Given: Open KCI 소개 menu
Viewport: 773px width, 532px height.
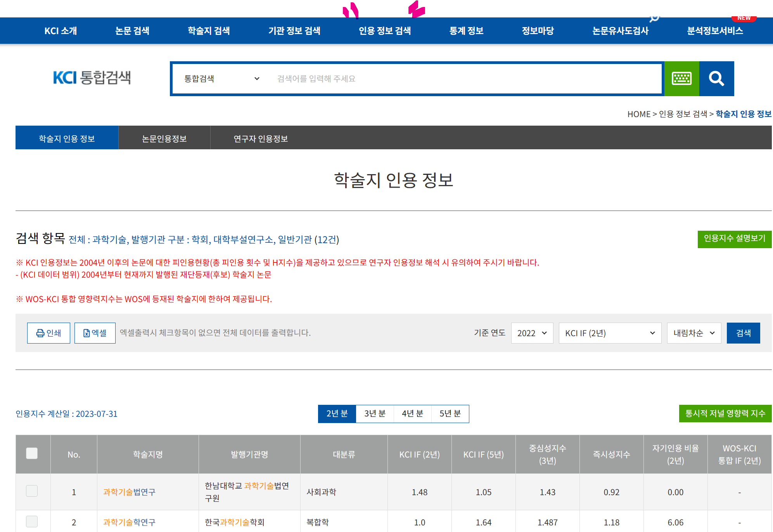Looking at the screenshot, I should pyautogui.click(x=61, y=31).
